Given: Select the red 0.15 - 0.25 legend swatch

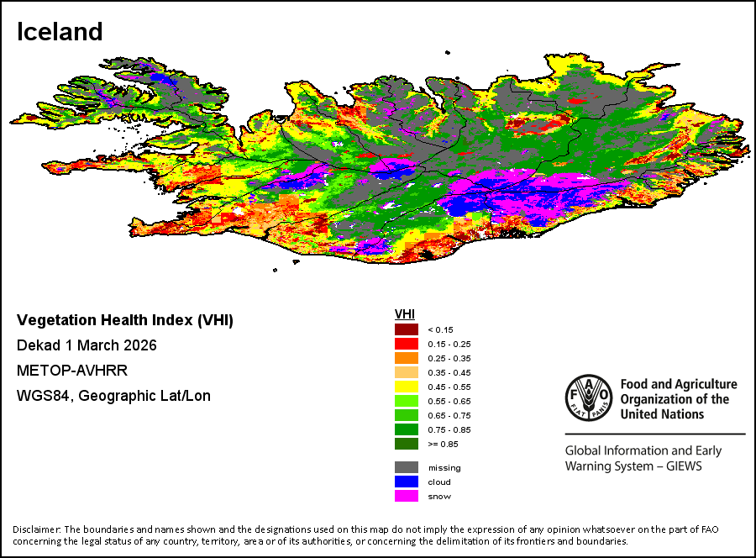Looking at the screenshot, I should coord(407,344).
